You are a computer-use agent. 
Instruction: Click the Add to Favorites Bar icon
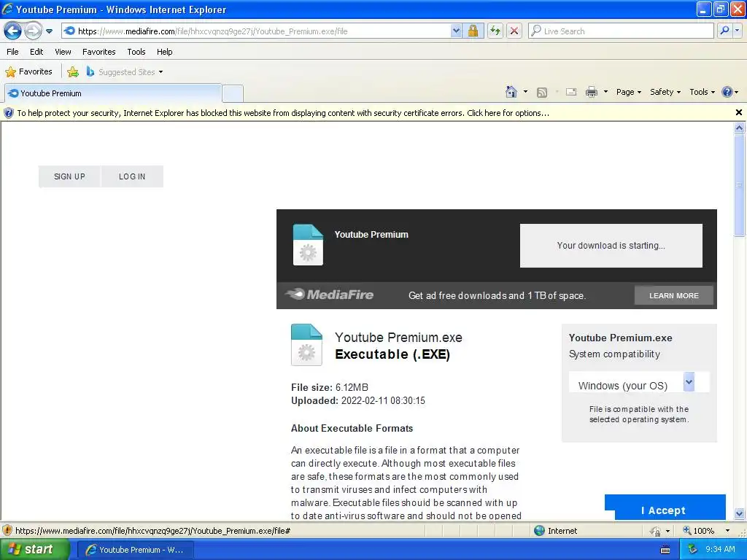[73, 72]
